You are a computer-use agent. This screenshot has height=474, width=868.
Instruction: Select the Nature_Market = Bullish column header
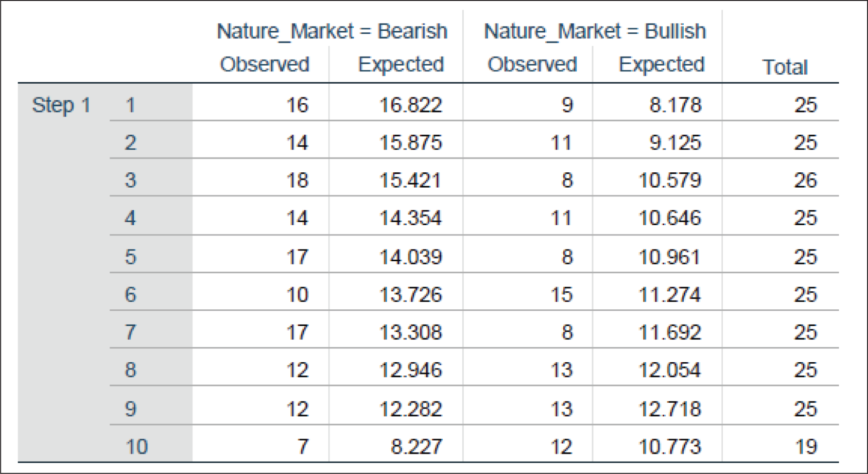[595, 32]
